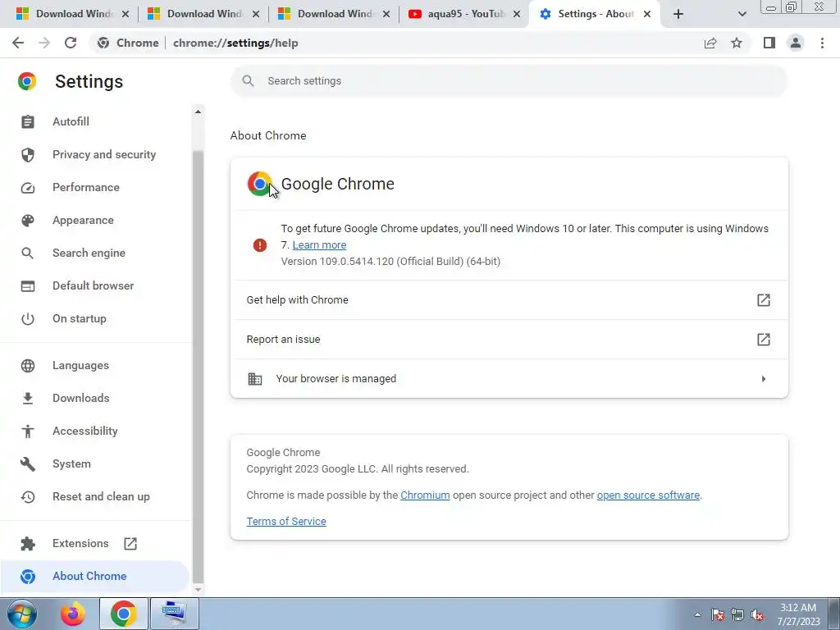This screenshot has width=840, height=630.
Task: Launch Firefox from the taskbar
Action: (x=73, y=614)
